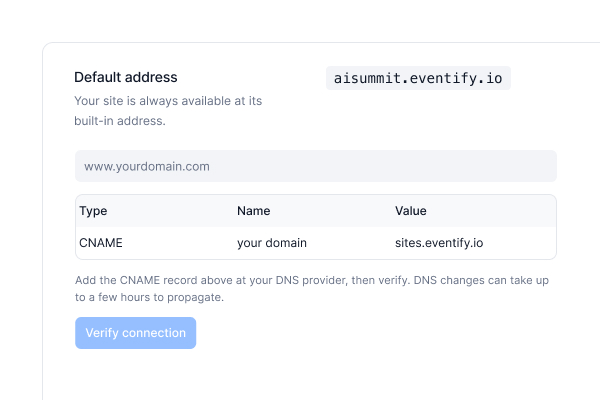Click the www.yourdomain.com input field
This screenshot has width=600, height=400.
click(316, 166)
